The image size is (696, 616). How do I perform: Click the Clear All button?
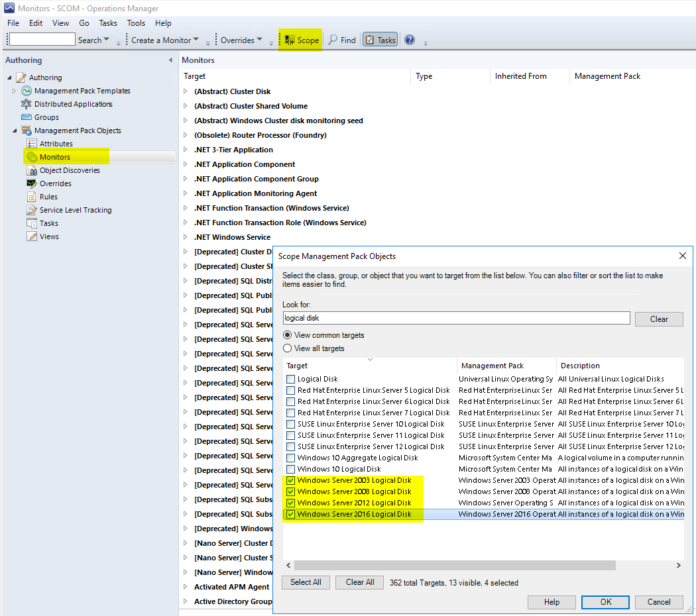point(360,582)
